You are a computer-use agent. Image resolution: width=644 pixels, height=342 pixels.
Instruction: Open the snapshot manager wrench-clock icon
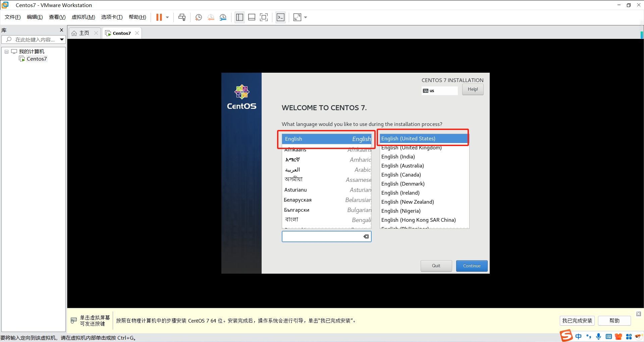pyautogui.click(x=223, y=17)
